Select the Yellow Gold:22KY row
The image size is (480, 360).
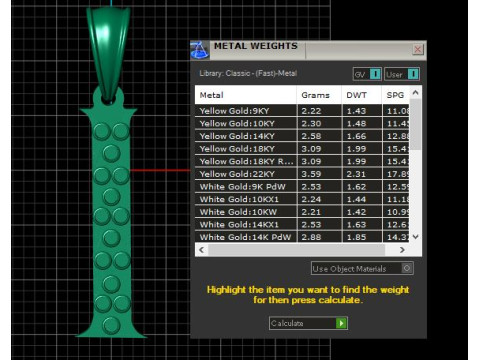point(302,174)
